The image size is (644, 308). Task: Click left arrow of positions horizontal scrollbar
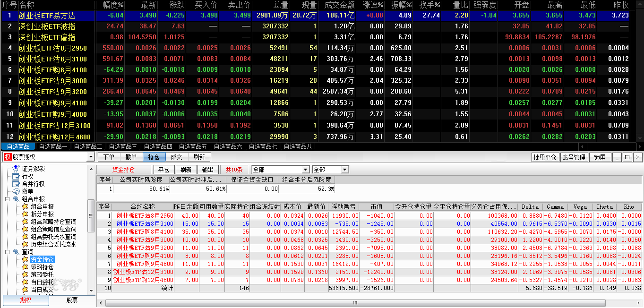100,303
